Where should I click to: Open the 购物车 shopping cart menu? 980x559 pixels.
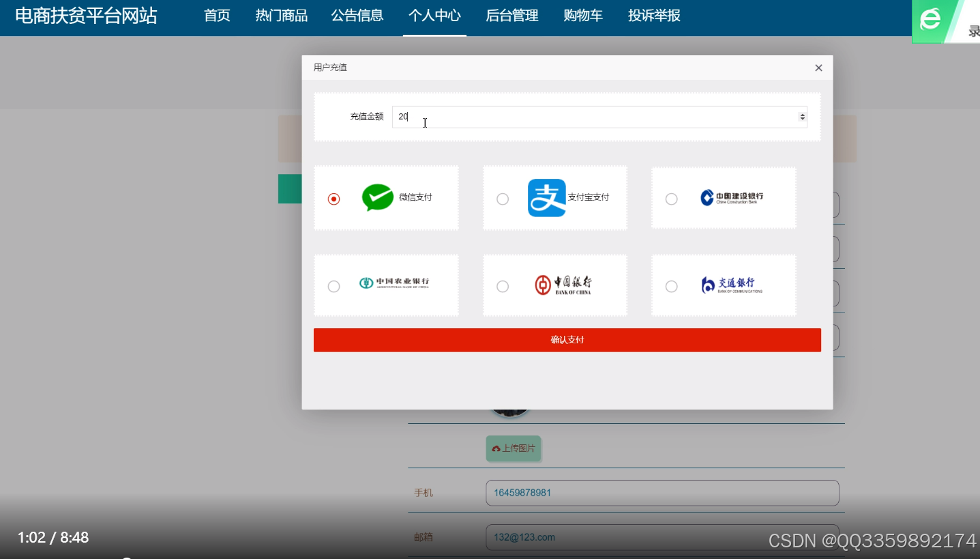(583, 16)
